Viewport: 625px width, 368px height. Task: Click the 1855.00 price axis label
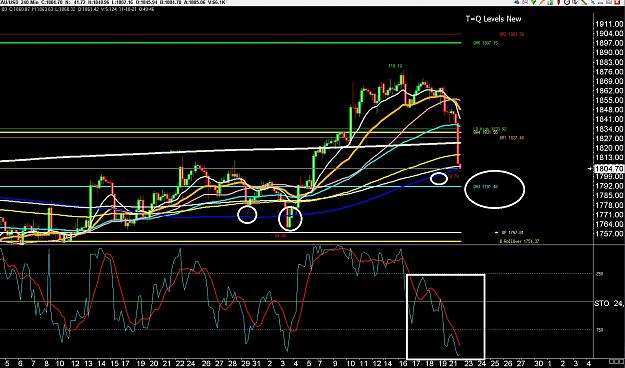click(x=609, y=100)
